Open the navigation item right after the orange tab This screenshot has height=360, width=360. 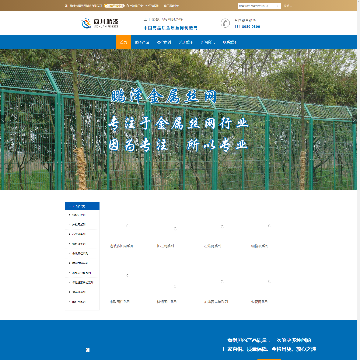click(x=142, y=42)
